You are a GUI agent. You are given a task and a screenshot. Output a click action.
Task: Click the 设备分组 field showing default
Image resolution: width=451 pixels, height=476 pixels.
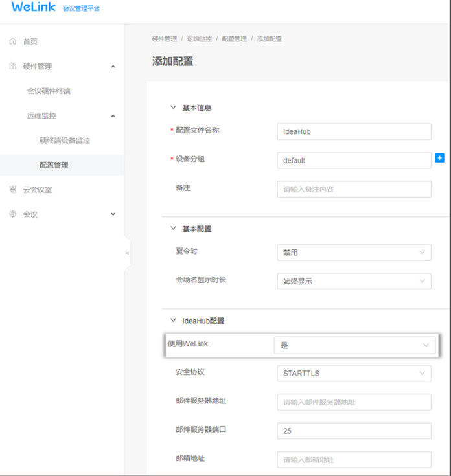[x=354, y=161]
